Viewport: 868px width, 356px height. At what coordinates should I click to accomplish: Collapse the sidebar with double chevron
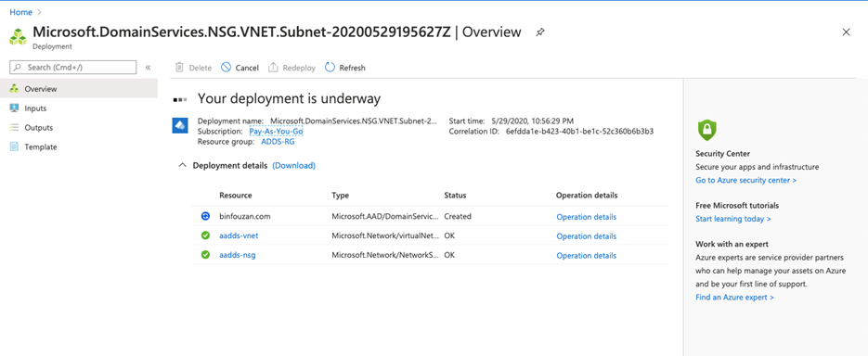148,68
